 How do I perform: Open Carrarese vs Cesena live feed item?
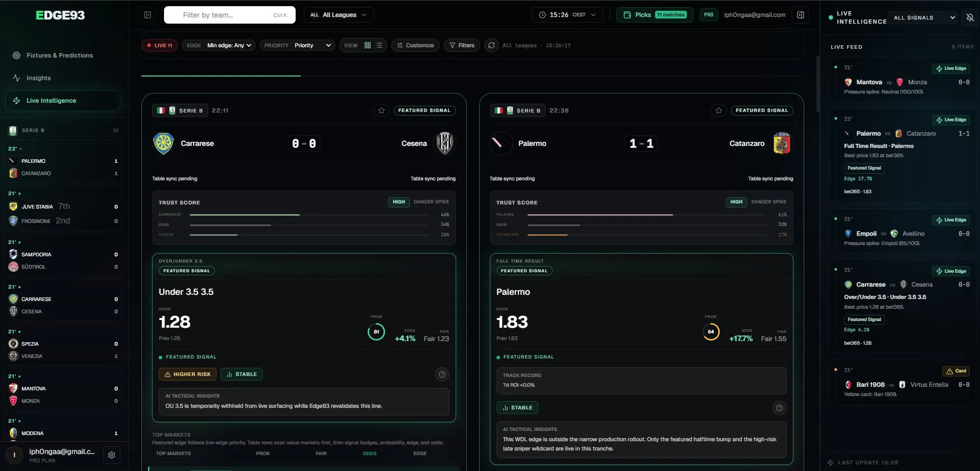pos(902,307)
